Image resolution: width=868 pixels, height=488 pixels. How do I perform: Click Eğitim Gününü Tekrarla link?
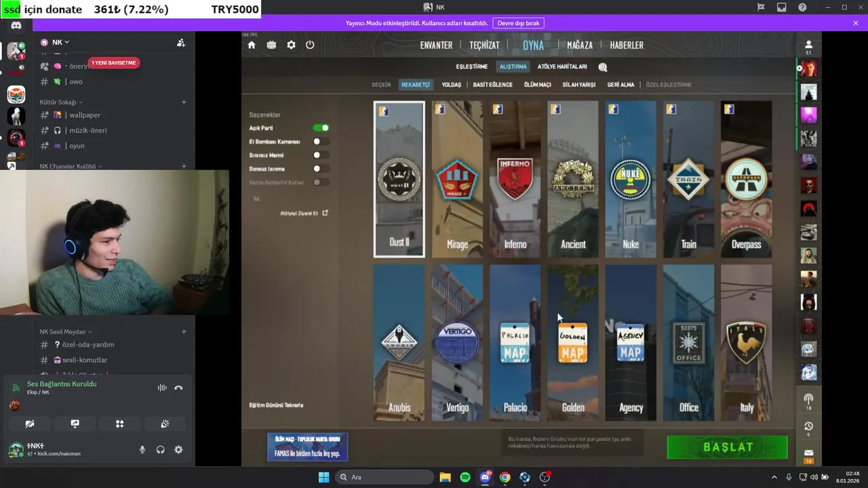pyautogui.click(x=276, y=405)
